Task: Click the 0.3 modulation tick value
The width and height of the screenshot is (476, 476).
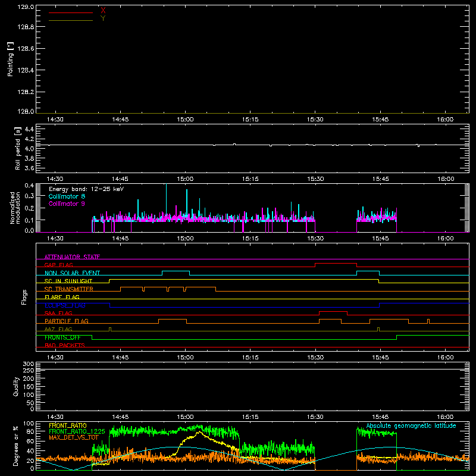Action: tap(29, 196)
